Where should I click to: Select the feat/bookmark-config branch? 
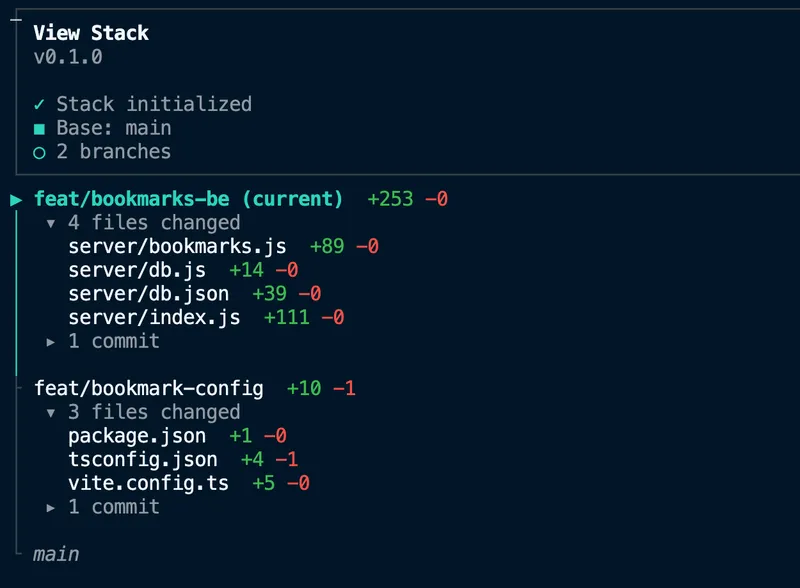(148, 388)
